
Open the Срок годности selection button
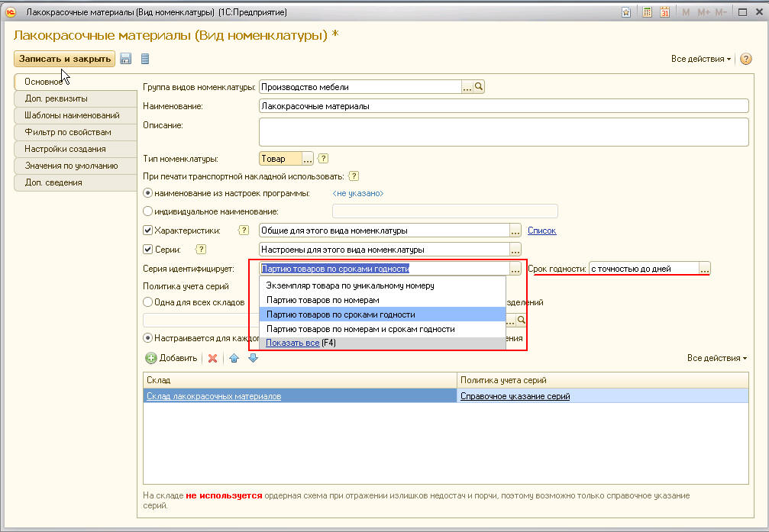point(704,269)
